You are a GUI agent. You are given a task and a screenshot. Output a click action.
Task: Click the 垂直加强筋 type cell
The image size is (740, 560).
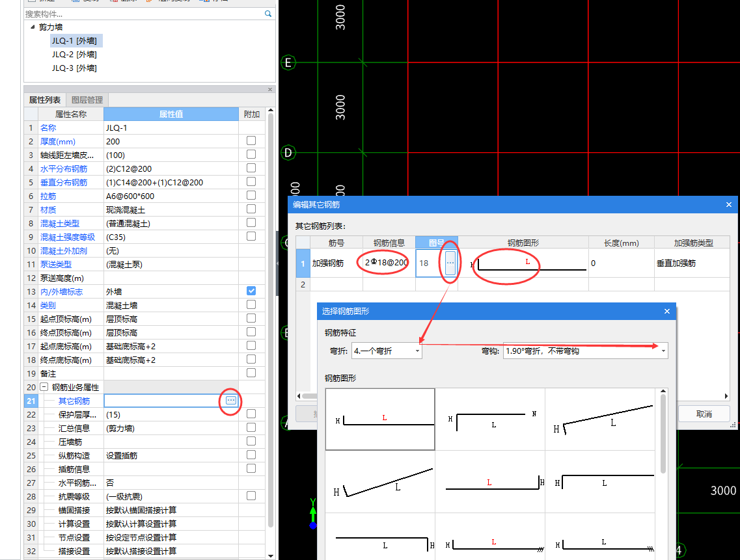[x=693, y=263]
